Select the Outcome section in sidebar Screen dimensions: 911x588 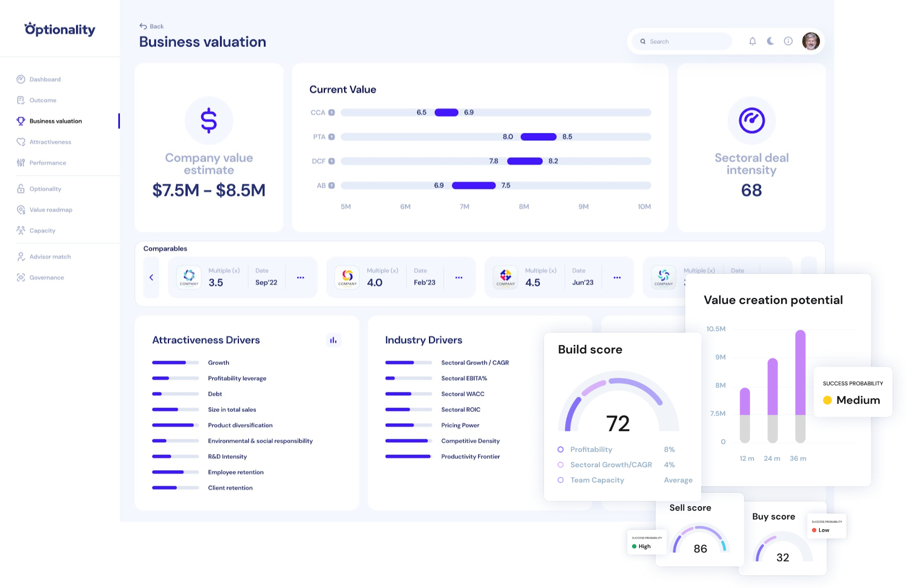43,100
